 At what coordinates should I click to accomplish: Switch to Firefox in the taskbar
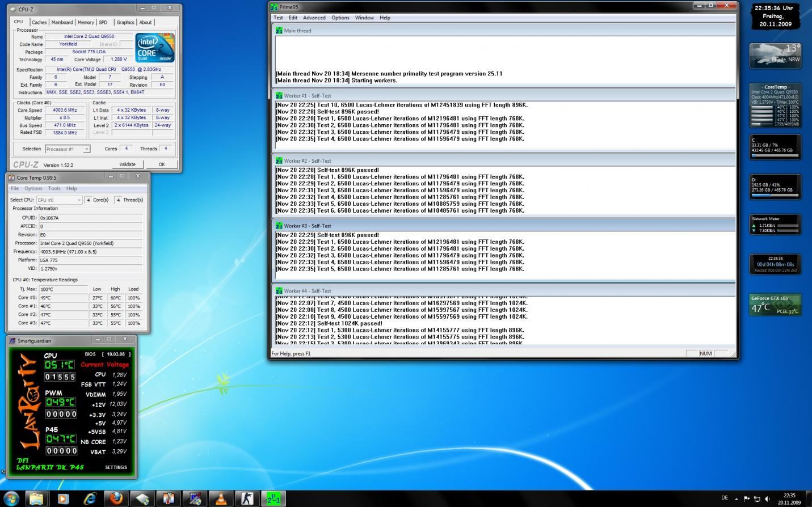[x=116, y=498]
